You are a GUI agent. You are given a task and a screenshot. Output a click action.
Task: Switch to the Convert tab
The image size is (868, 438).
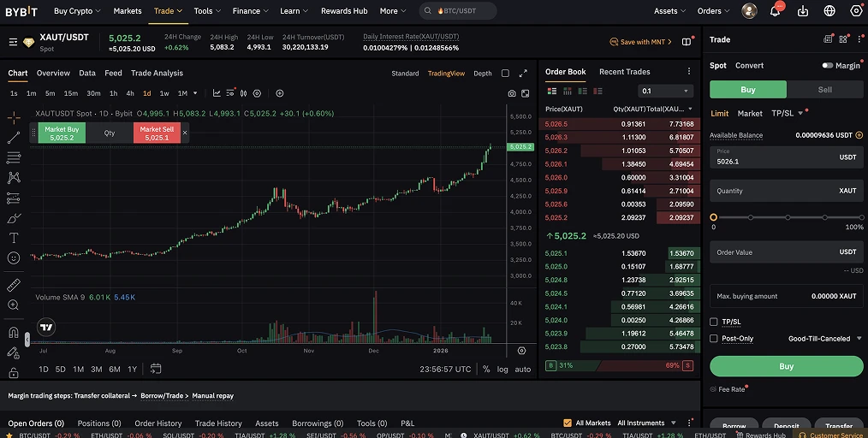(x=750, y=65)
